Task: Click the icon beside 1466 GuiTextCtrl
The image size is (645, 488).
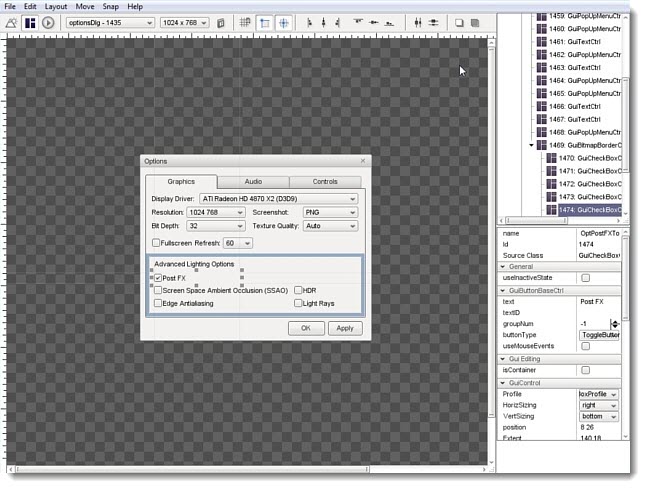Action: point(540,106)
